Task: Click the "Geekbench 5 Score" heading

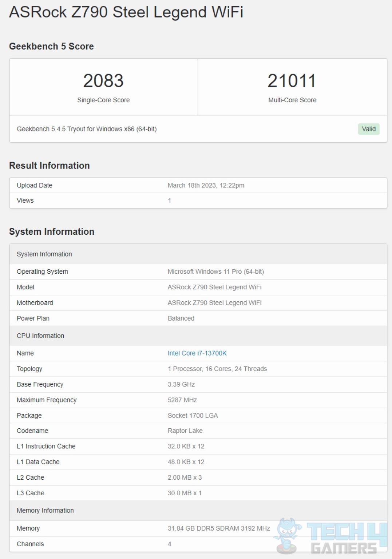Action: tap(51, 46)
